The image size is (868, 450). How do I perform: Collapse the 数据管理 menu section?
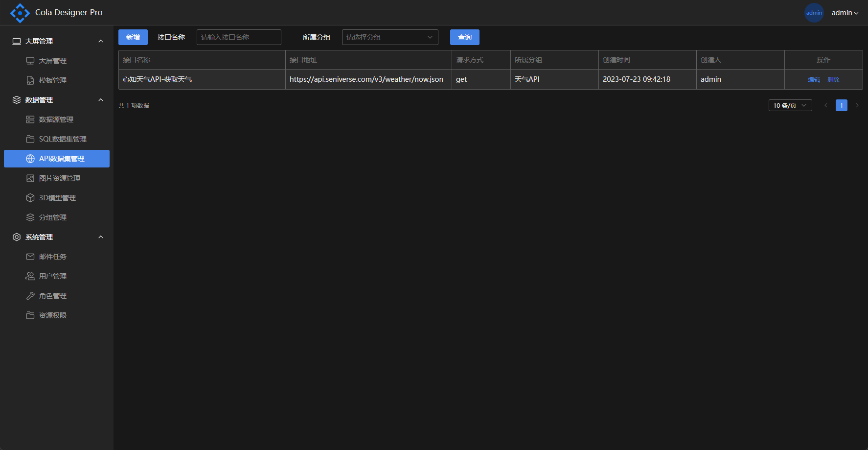101,100
